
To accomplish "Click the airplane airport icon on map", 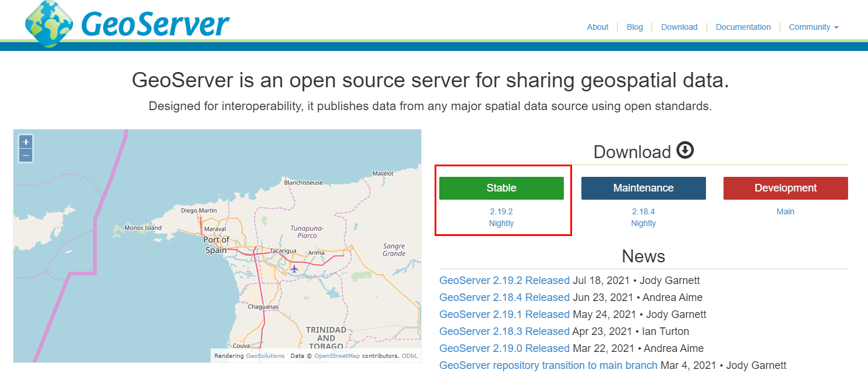I will (x=294, y=269).
